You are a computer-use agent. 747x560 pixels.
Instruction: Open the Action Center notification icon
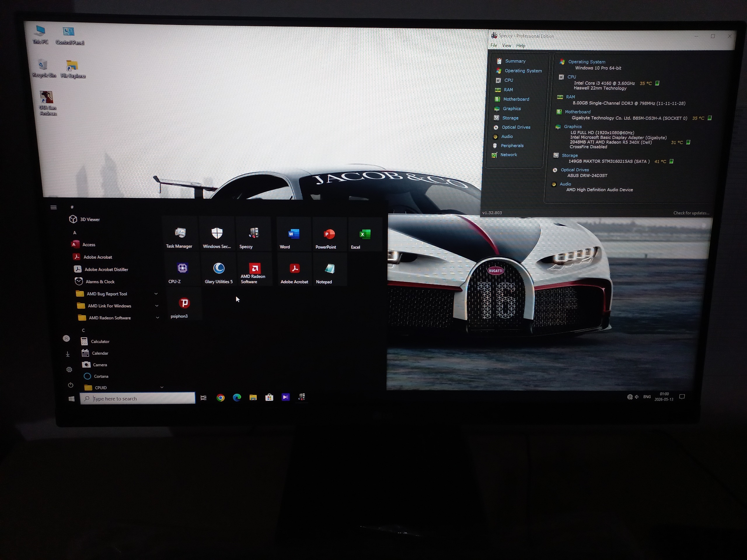click(682, 397)
